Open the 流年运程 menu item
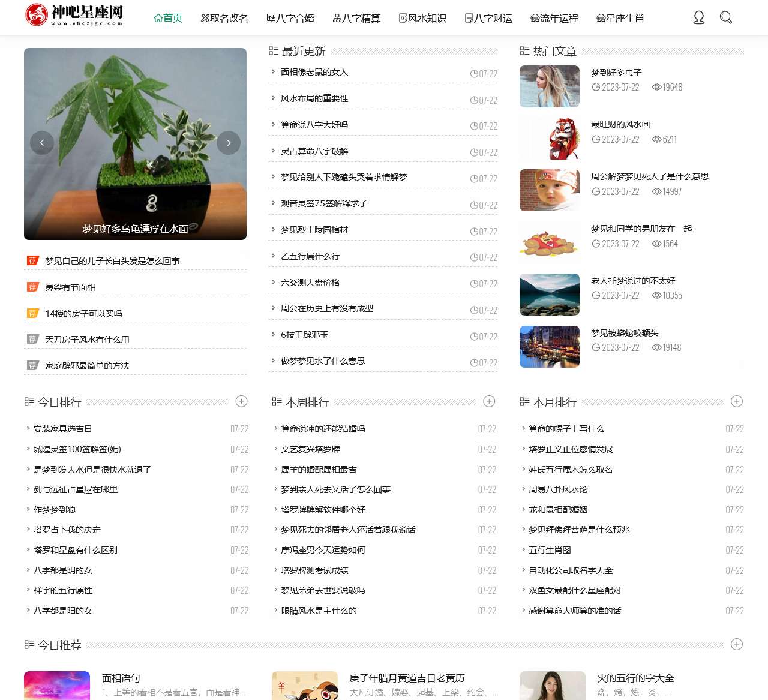 [x=554, y=18]
